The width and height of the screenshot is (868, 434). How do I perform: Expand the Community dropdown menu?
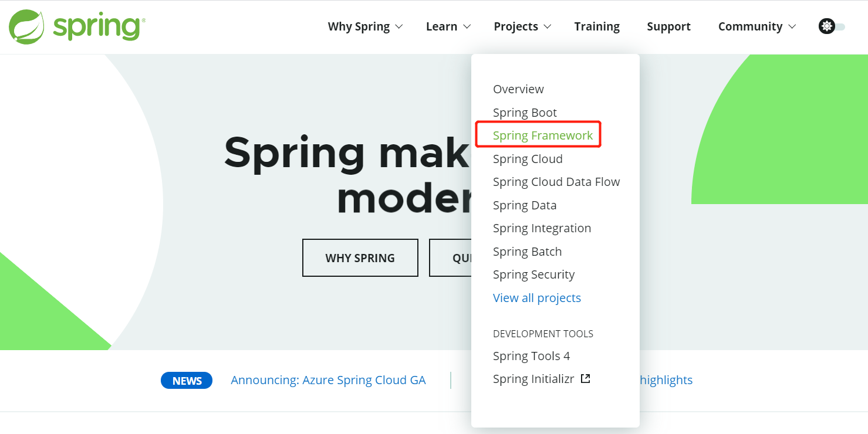click(757, 26)
